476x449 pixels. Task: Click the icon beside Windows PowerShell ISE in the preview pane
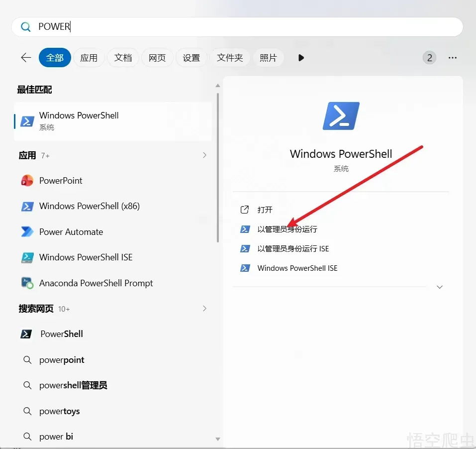click(245, 268)
